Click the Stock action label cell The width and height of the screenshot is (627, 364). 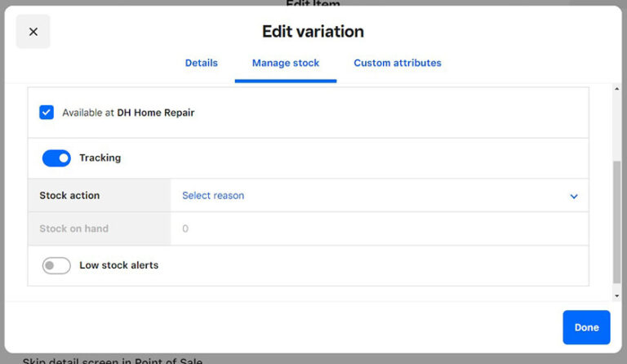pos(100,196)
